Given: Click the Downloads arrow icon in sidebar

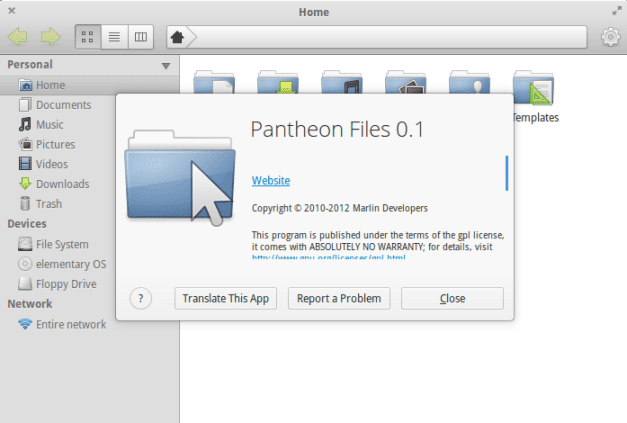Looking at the screenshot, I should point(25,184).
